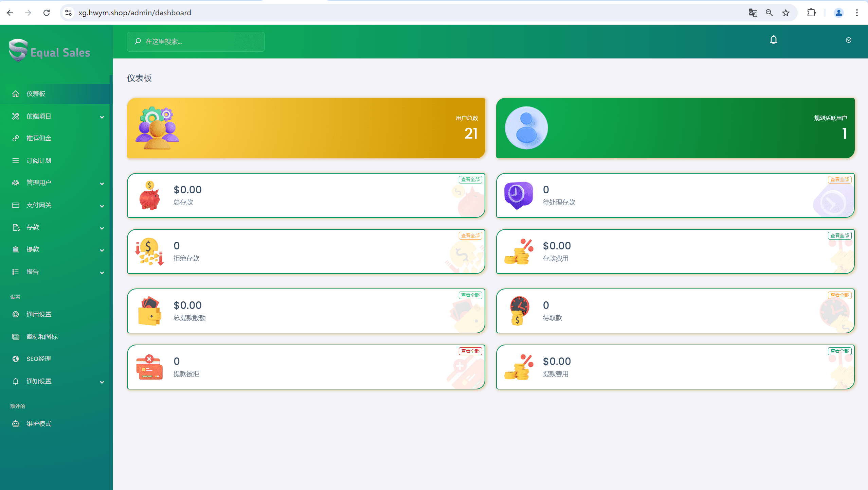Image resolution: width=868 pixels, height=490 pixels.
Task: Click 查看全部 on the 提款费用 card
Action: [x=839, y=351]
